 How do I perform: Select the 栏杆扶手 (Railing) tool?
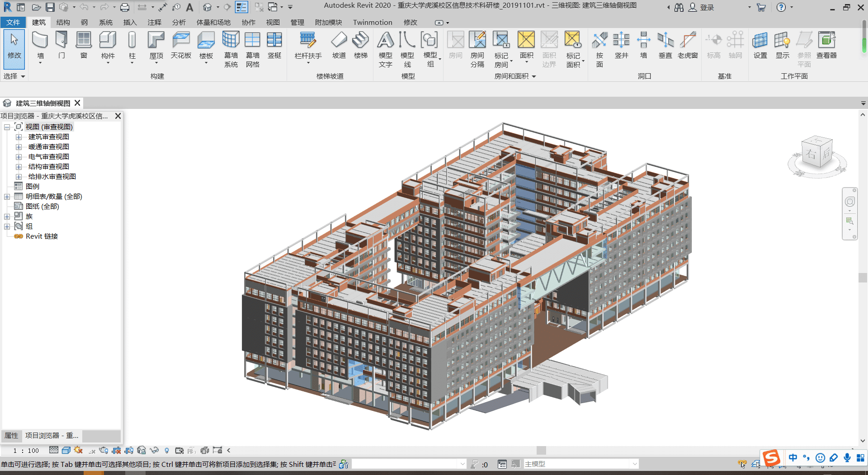tap(308, 47)
